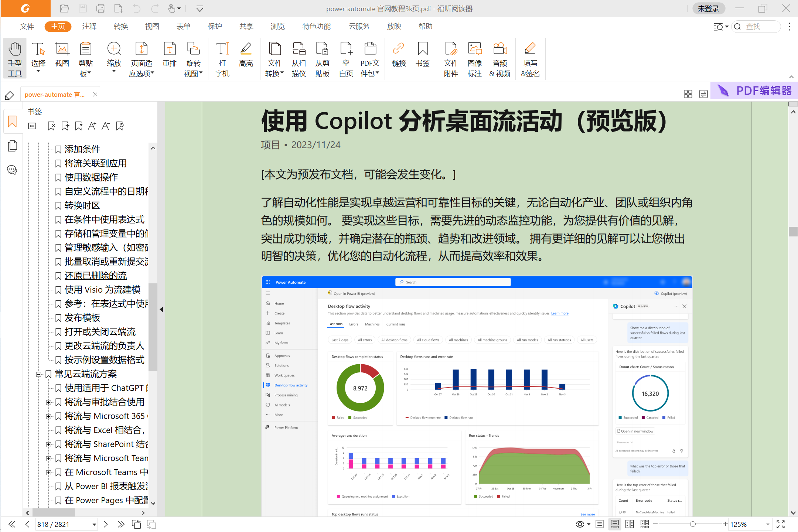The width and height of the screenshot is (798, 532).
Task: Click the Not Logged In (未登录) button
Action: (708, 8)
